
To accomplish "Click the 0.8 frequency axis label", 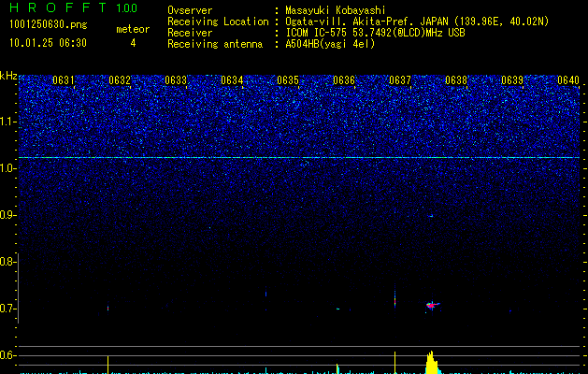I will click(7, 262).
